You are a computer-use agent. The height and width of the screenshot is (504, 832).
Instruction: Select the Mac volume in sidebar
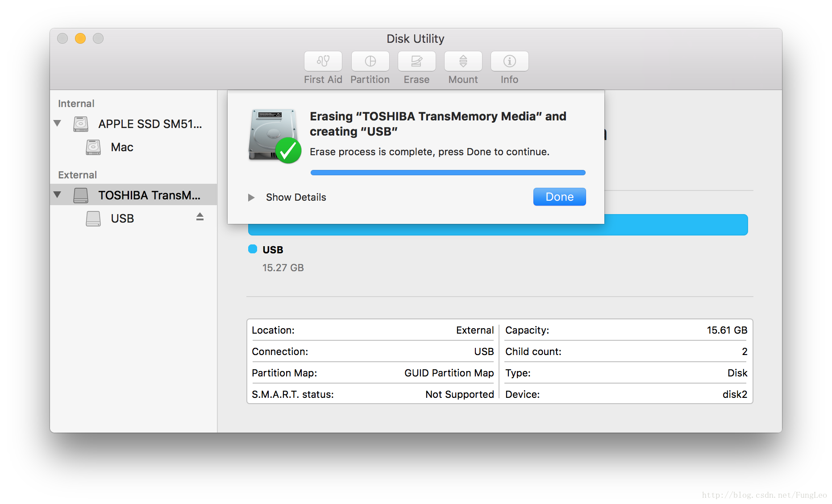[122, 147]
